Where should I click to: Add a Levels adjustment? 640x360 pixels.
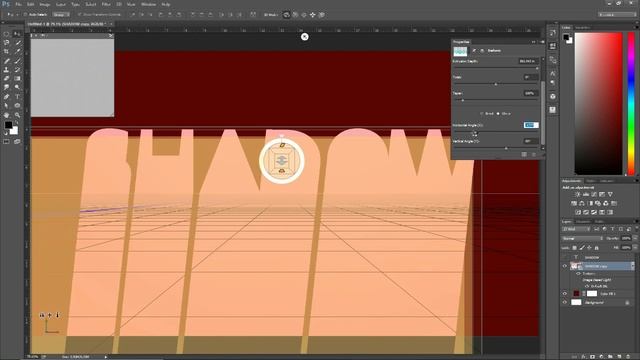(586, 194)
